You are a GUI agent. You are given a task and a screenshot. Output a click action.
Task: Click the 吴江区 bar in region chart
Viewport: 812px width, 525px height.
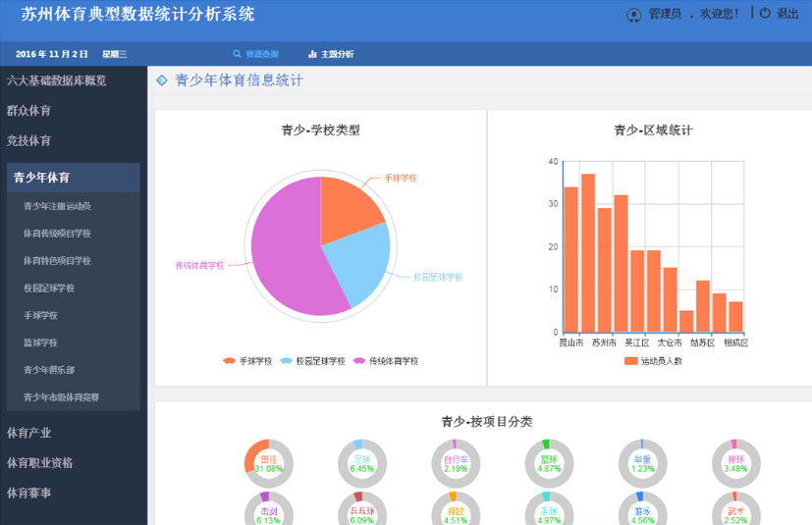(x=637, y=291)
